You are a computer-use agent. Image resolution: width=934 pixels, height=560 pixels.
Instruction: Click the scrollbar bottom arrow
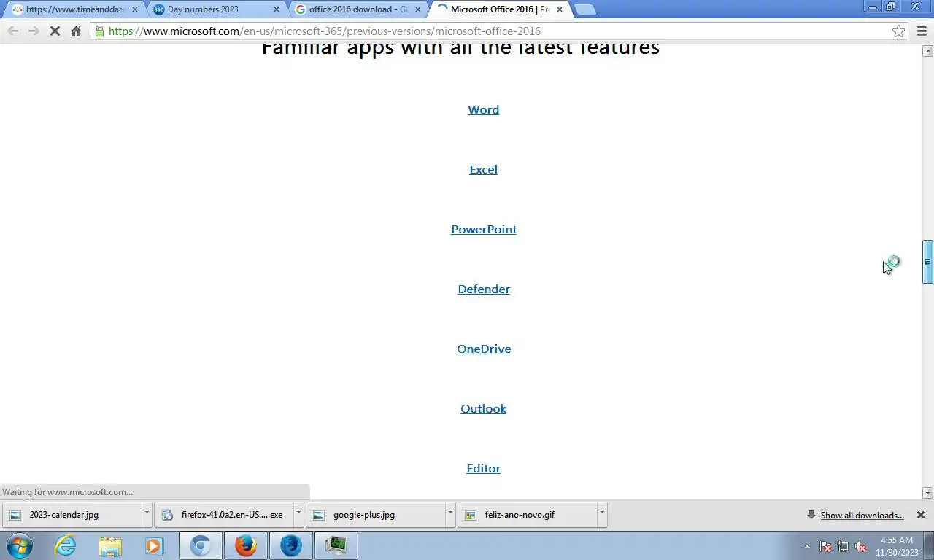(928, 493)
